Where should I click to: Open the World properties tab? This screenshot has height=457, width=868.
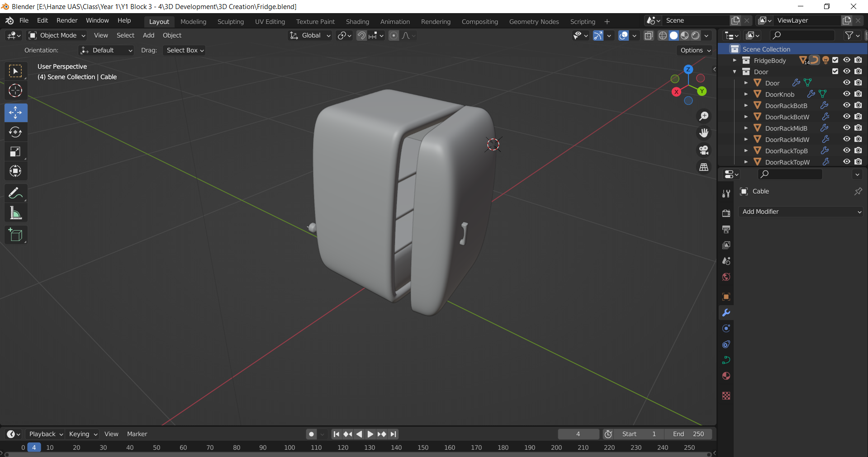[x=726, y=277]
